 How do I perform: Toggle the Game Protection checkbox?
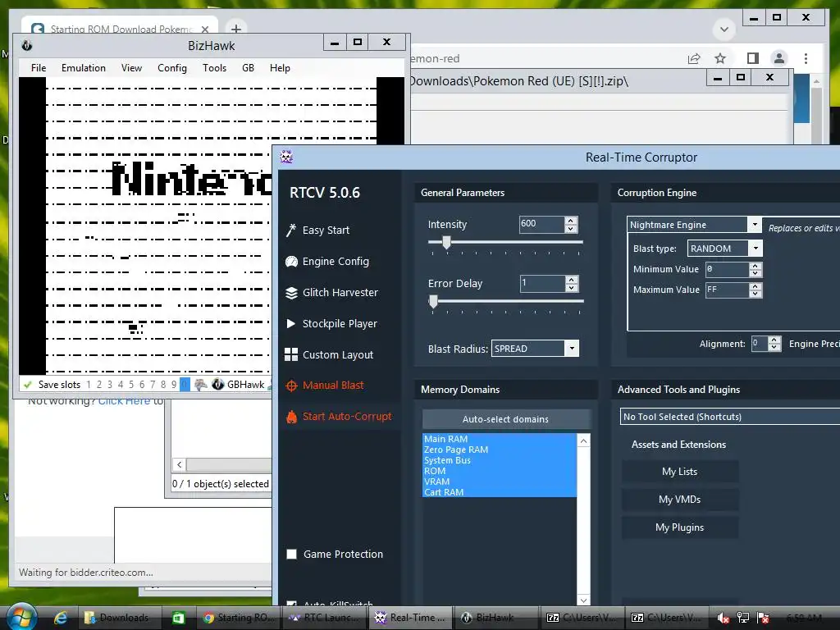pyautogui.click(x=291, y=554)
